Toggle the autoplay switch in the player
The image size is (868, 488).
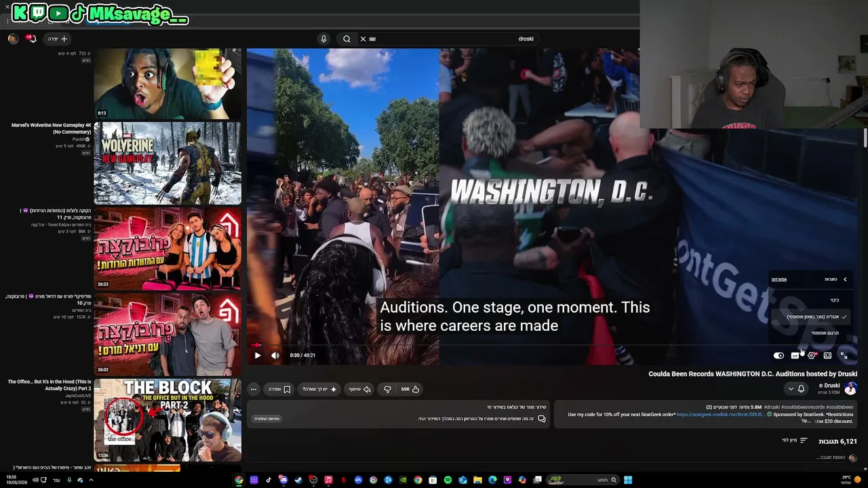[778, 355]
